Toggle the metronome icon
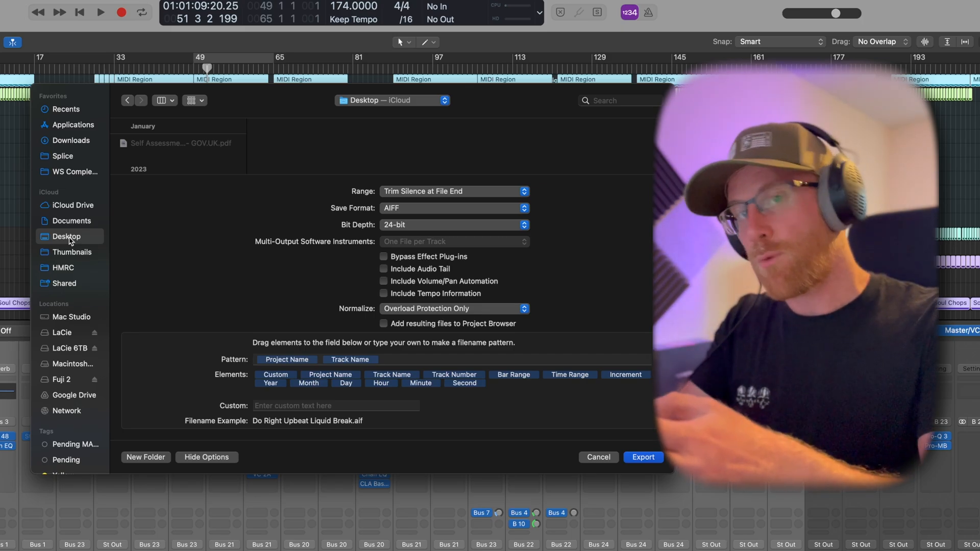The width and height of the screenshot is (980, 551). [648, 12]
